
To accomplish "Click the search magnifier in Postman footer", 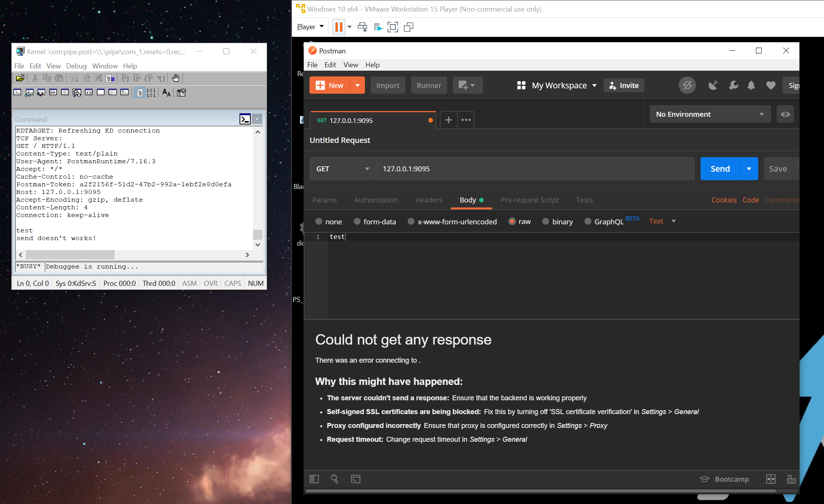I will [335, 479].
